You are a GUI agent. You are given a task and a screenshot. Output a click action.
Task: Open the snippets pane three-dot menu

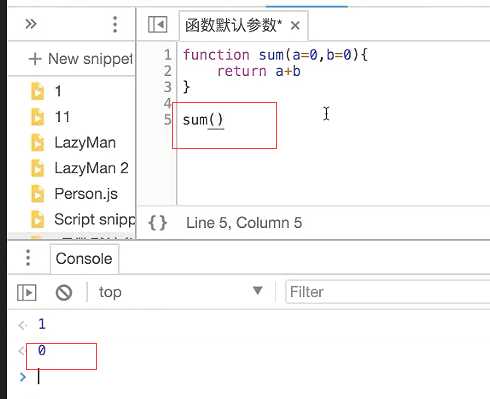tap(115, 24)
